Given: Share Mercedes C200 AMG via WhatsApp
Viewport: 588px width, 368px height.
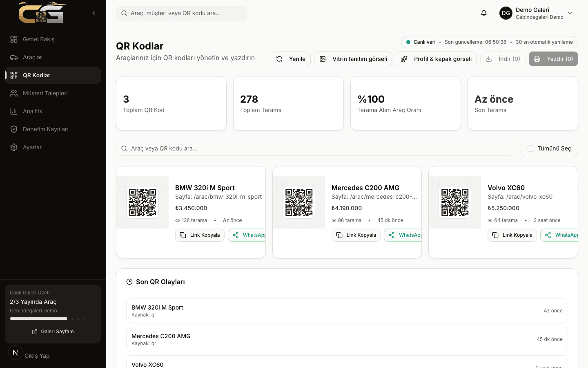Looking at the screenshot, I should [403, 235].
